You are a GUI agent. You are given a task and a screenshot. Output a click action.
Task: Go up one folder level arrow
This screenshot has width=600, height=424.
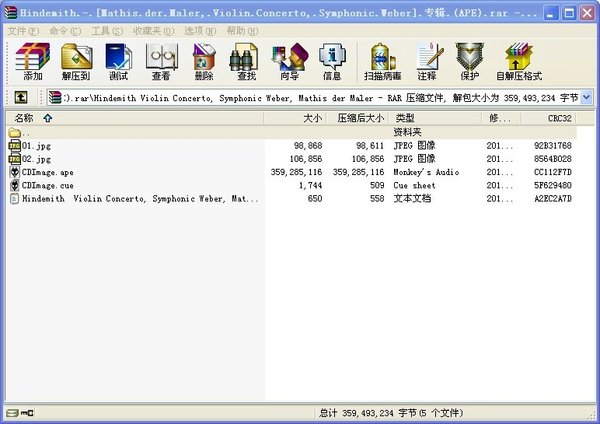click(x=21, y=97)
